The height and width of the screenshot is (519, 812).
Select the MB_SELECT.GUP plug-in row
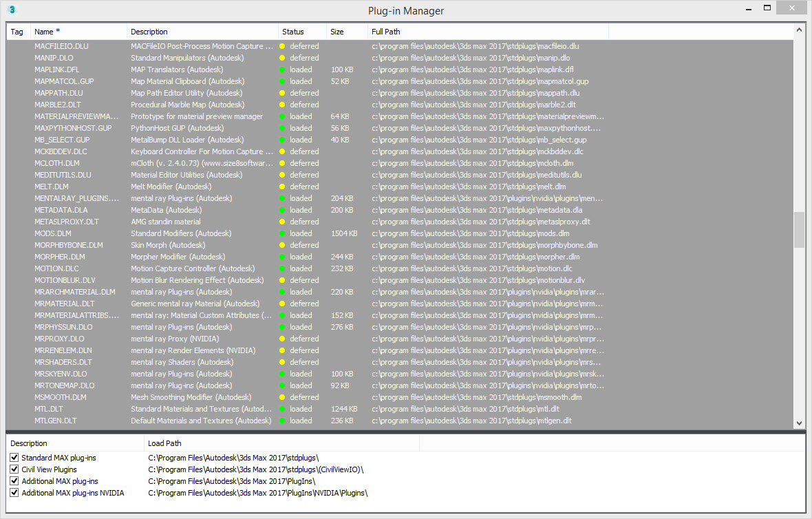[399, 140]
